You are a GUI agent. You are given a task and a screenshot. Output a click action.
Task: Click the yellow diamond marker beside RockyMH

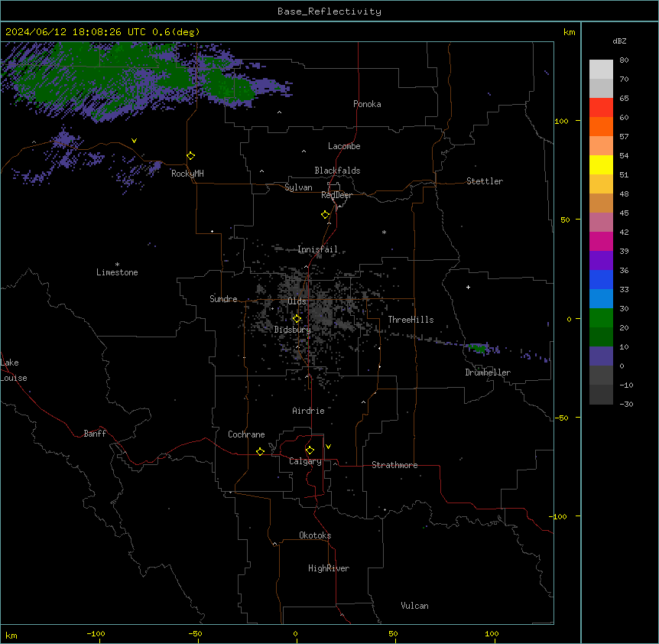(x=191, y=156)
